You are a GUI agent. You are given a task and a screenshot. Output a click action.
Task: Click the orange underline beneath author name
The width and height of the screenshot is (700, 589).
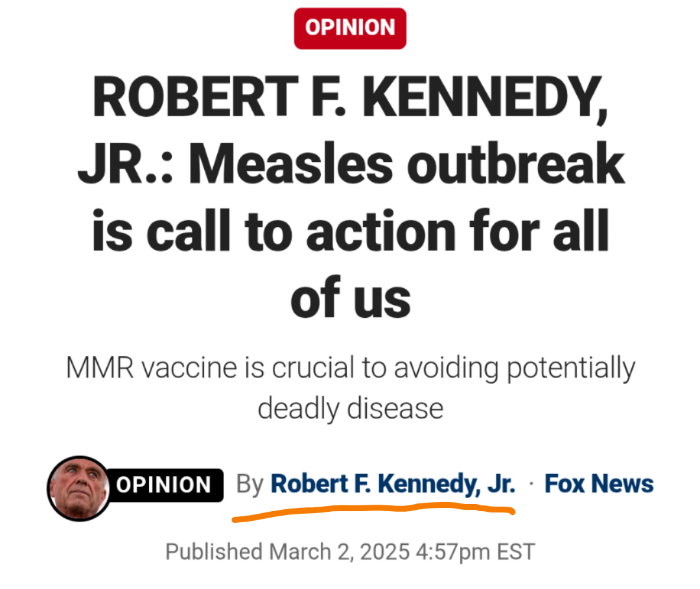[373, 510]
